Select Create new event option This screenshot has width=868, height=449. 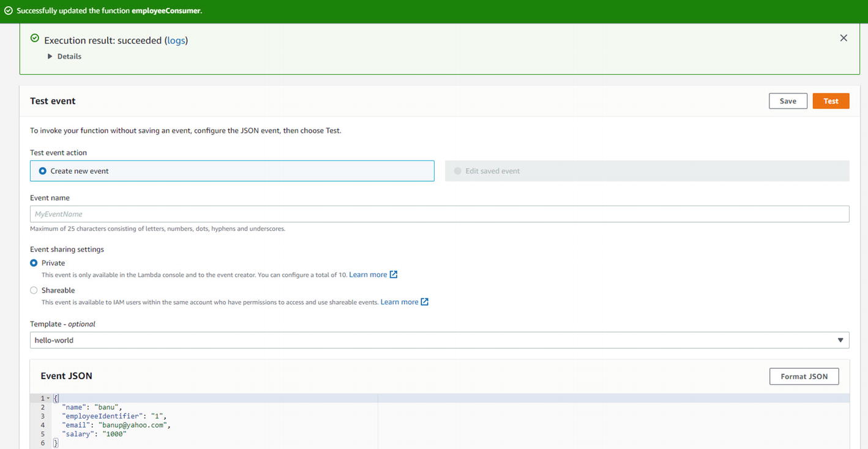point(43,171)
